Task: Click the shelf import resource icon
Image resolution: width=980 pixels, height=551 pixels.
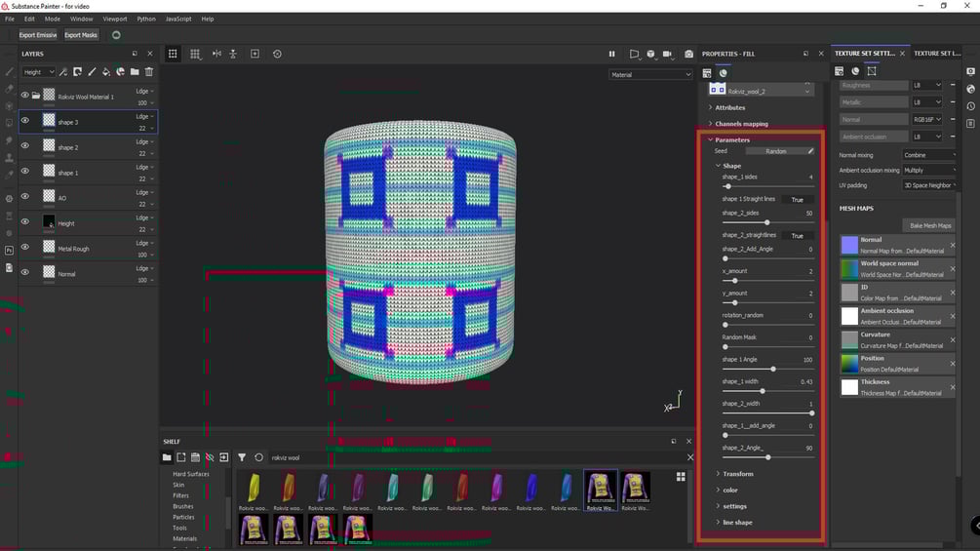Action: pos(223,457)
